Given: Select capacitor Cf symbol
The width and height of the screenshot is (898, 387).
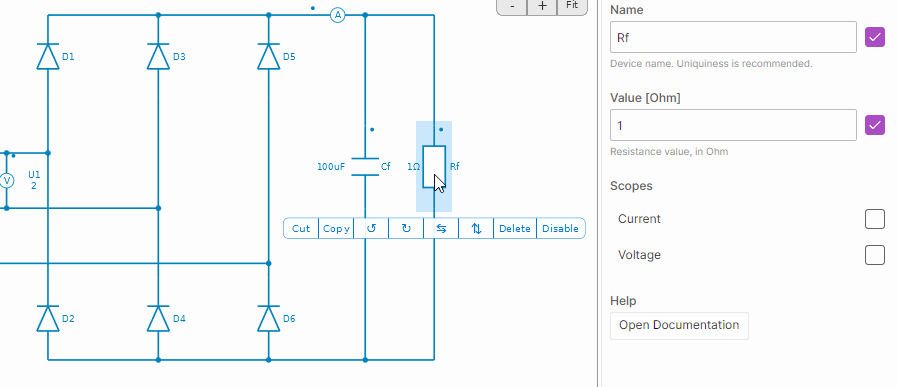Looking at the screenshot, I should (365, 167).
